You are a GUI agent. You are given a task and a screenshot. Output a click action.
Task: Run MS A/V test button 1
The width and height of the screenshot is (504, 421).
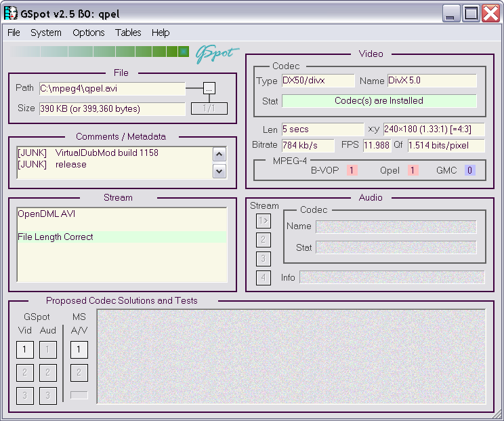click(79, 350)
